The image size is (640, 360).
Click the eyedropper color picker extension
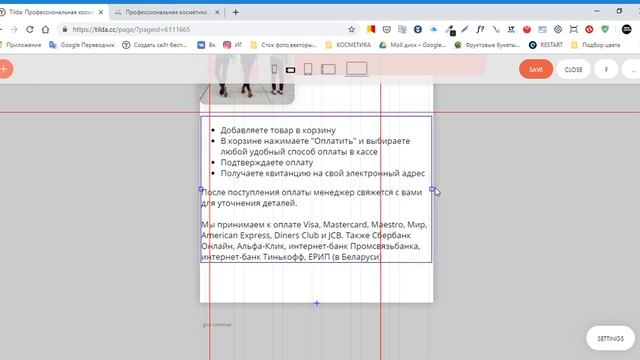point(450,30)
